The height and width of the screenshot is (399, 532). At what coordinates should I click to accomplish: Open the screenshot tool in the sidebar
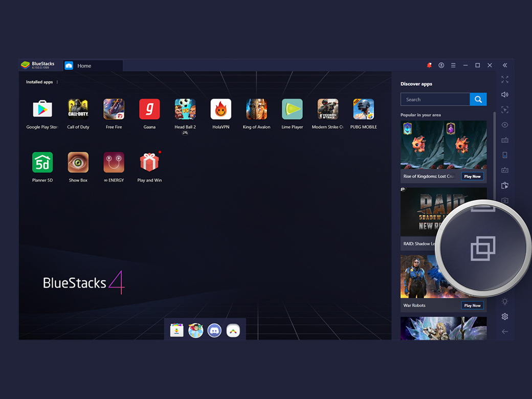coord(505,201)
